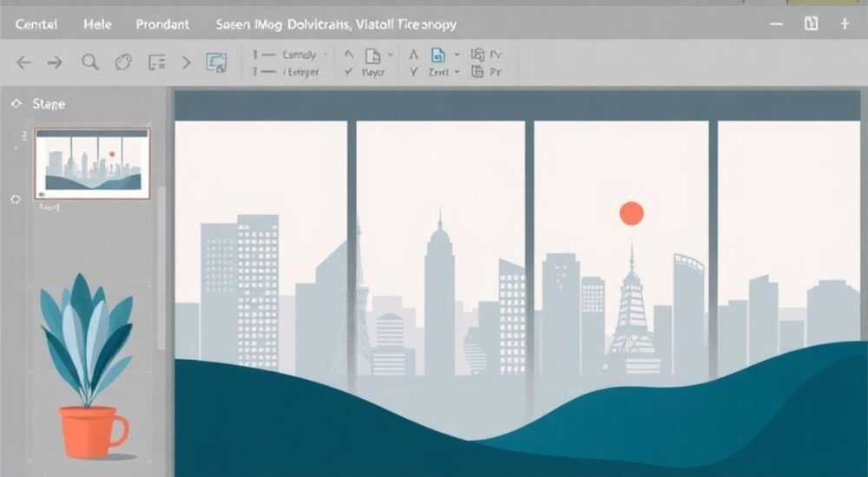The height and width of the screenshot is (477, 868).
Task: Click the checkmark icon beside Tayer
Action: [x=348, y=72]
